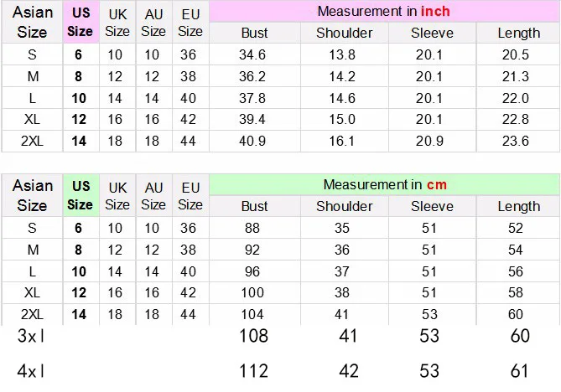Select the pink "US Size" header cell
The width and height of the screenshot is (561, 392).
point(80,23)
